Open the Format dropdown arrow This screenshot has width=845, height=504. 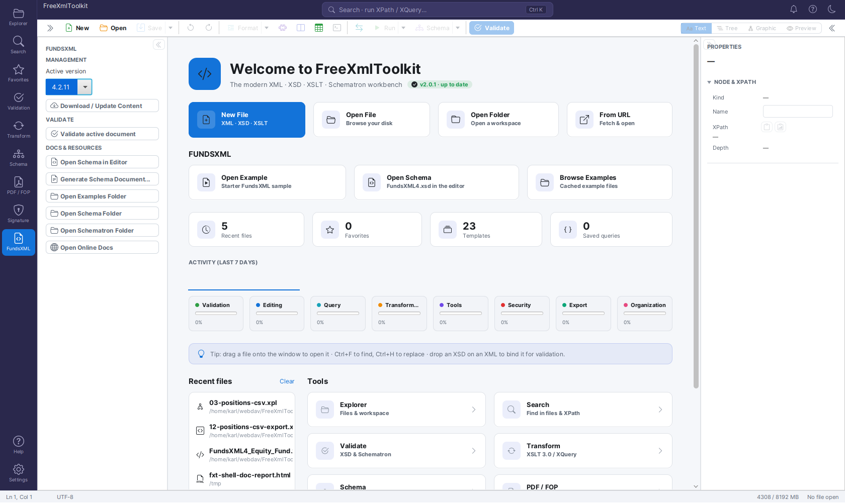pyautogui.click(x=267, y=28)
